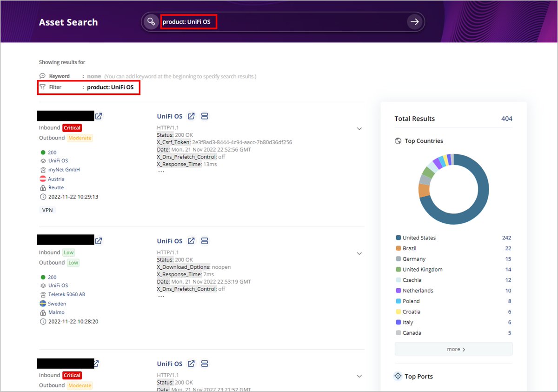
Task: Click Critical inbound badge on third result
Action: coord(72,375)
